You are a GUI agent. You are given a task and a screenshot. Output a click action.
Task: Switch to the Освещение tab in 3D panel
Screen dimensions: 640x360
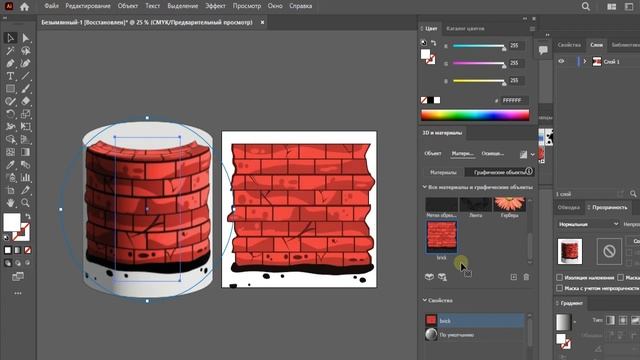point(493,153)
